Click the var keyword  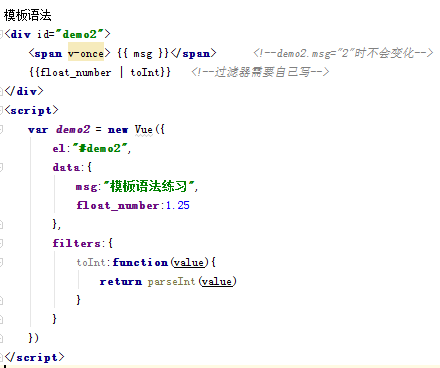tap(38, 129)
